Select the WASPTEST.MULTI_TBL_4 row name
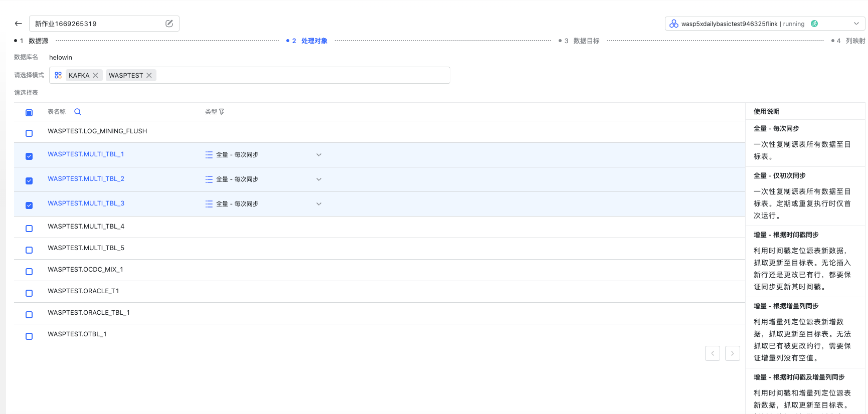 click(86, 227)
